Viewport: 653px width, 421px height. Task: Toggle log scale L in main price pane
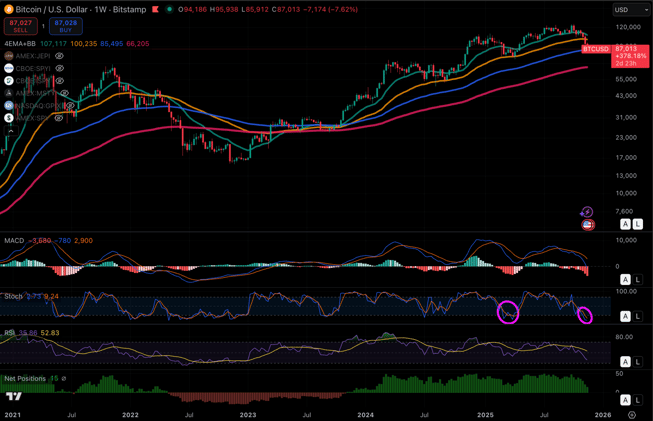(x=638, y=224)
